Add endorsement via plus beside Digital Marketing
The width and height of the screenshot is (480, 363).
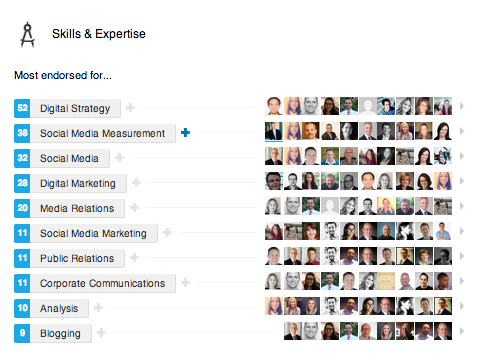[x=136, y=183]
